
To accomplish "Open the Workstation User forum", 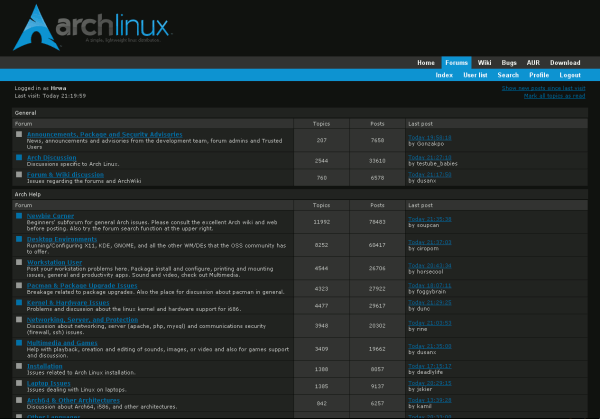I will 54,262.
